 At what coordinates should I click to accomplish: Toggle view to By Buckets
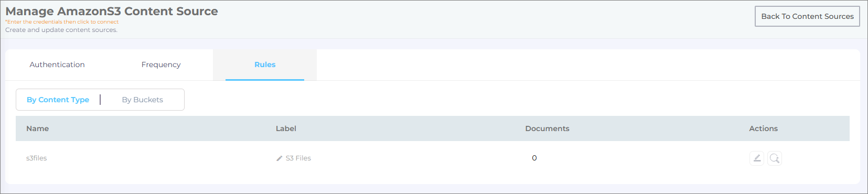(143, 100)
